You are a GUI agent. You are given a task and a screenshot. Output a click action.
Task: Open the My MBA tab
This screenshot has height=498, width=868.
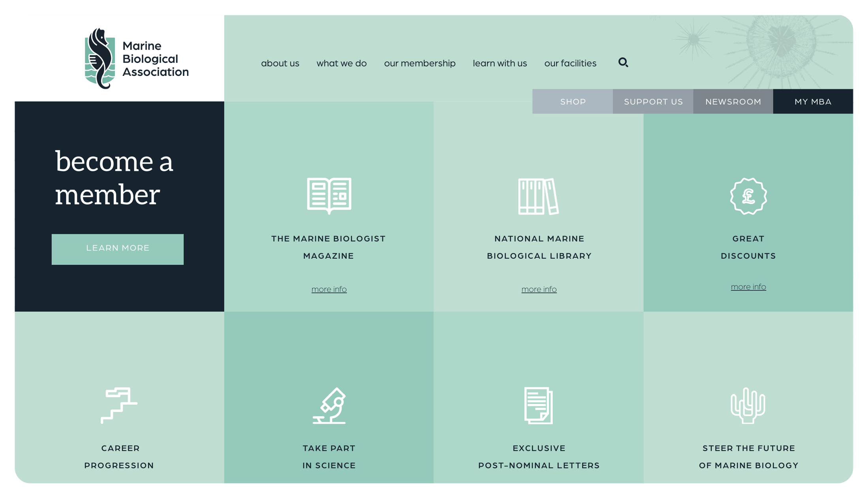point(813,102)
